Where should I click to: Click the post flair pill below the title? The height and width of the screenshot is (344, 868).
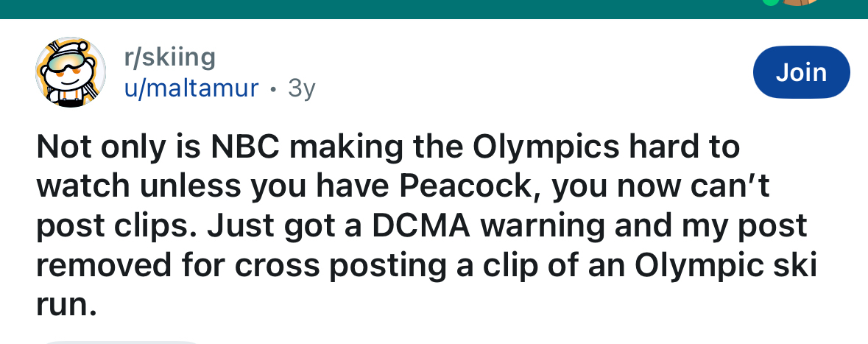[118, 342]
